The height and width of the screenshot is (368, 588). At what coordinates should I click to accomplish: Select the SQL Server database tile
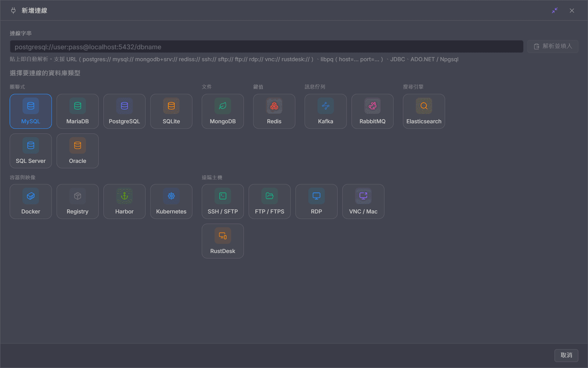click(x=31, y=151)
